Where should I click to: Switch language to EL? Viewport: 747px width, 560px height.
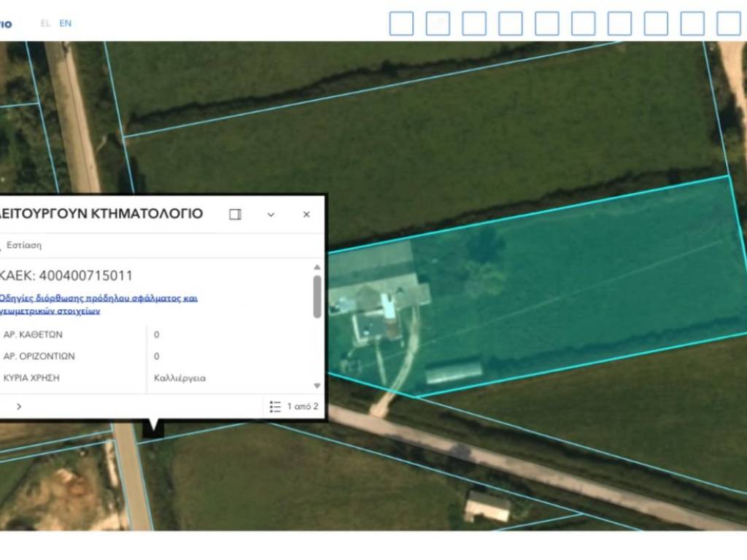pos(45,23)
